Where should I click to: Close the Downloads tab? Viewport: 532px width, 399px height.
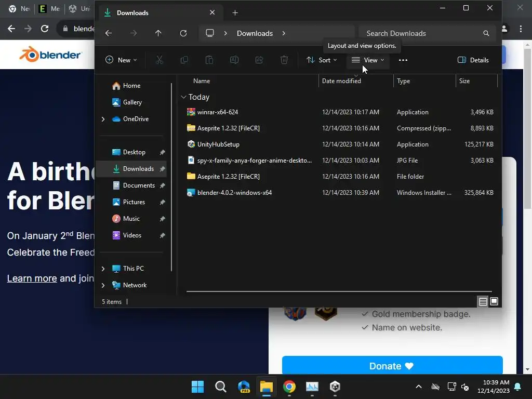coord(212,12)
